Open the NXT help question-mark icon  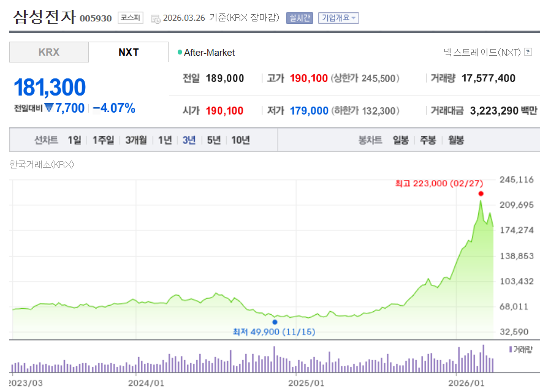pos(528,52)
